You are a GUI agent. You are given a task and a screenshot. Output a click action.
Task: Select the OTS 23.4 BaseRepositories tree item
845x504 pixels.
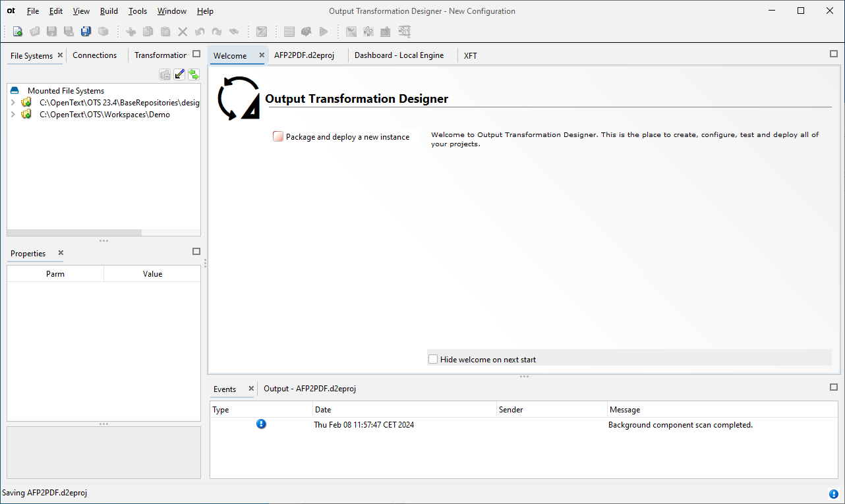(119, 103)
